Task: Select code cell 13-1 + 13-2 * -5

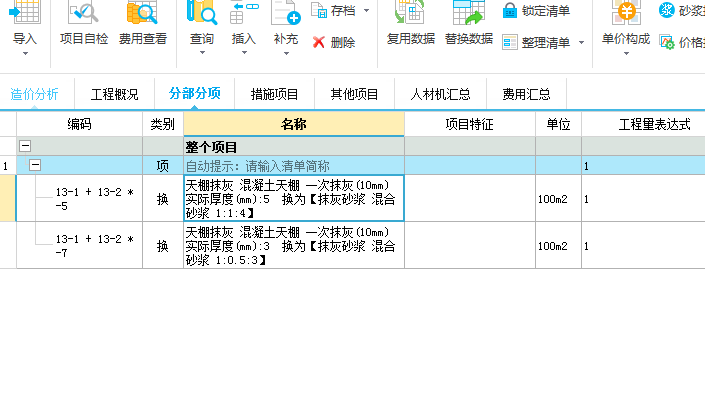Action: point(80,199)
